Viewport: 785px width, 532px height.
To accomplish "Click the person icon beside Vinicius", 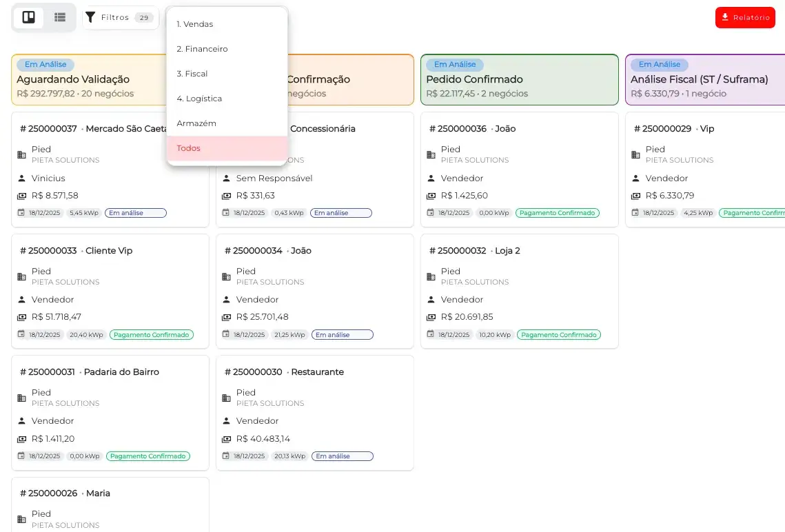I will point(21,178).
